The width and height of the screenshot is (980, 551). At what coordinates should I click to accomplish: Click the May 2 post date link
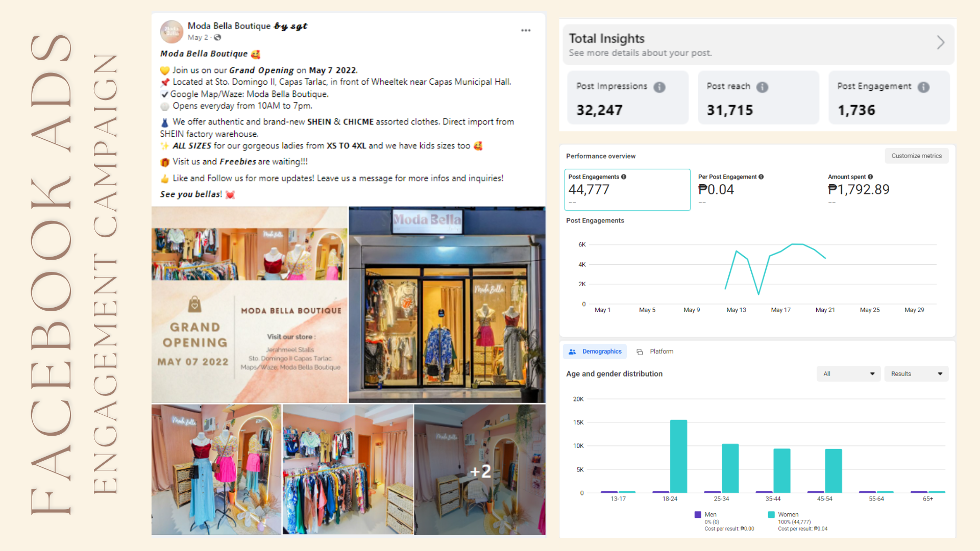click(x=198, y=37)
